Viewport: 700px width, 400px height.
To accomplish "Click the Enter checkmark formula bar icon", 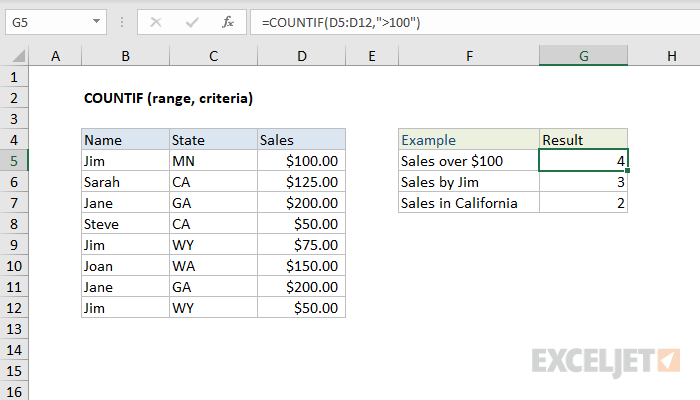I will point(191,21).
